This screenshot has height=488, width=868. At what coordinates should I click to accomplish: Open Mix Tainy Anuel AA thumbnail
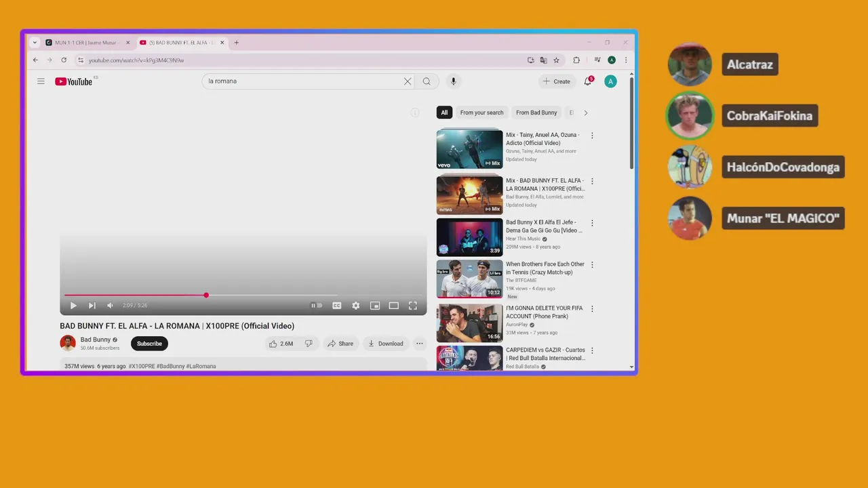pos(470,148)
